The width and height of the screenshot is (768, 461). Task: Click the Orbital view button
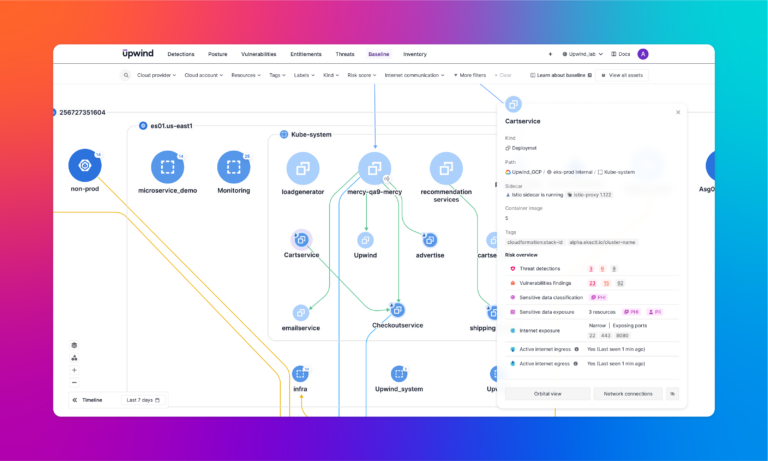548,394
